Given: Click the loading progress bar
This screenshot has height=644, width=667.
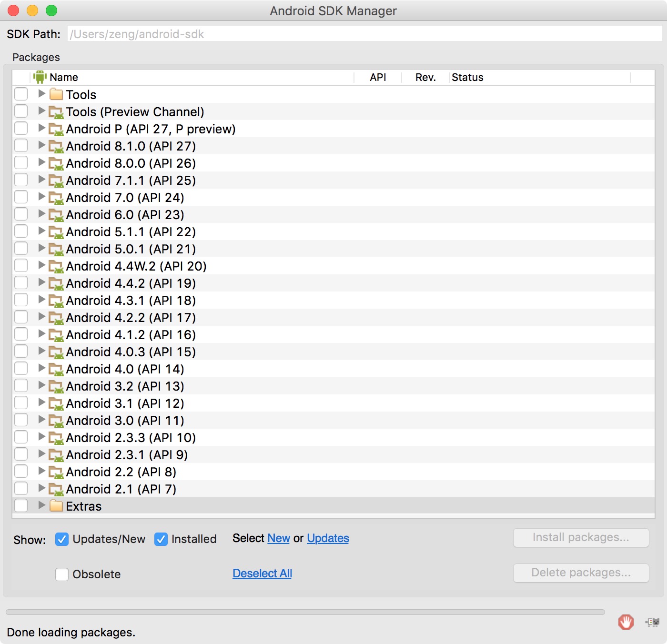Looking at the screenshot, I should [305, 612].
